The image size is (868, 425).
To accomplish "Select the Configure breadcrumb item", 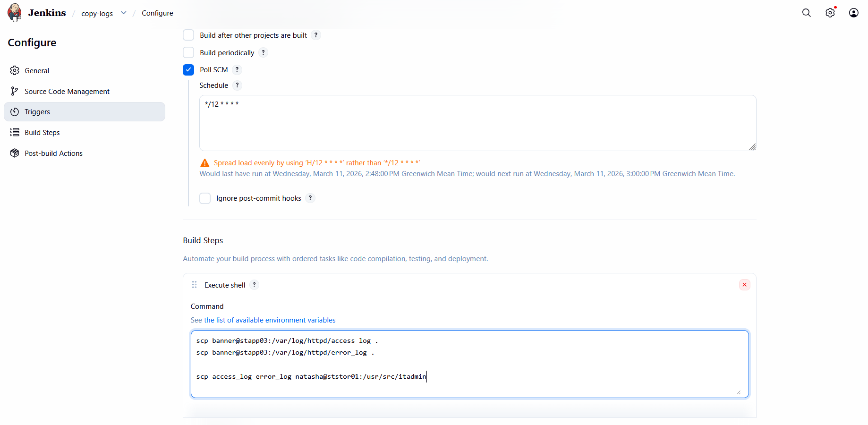I will [157, 13].
